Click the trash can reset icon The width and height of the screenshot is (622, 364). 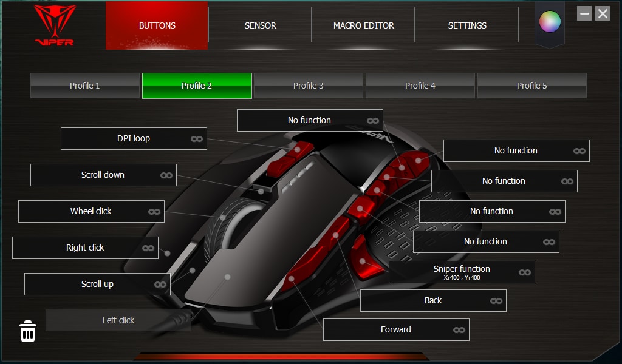(x=28, y=331)
